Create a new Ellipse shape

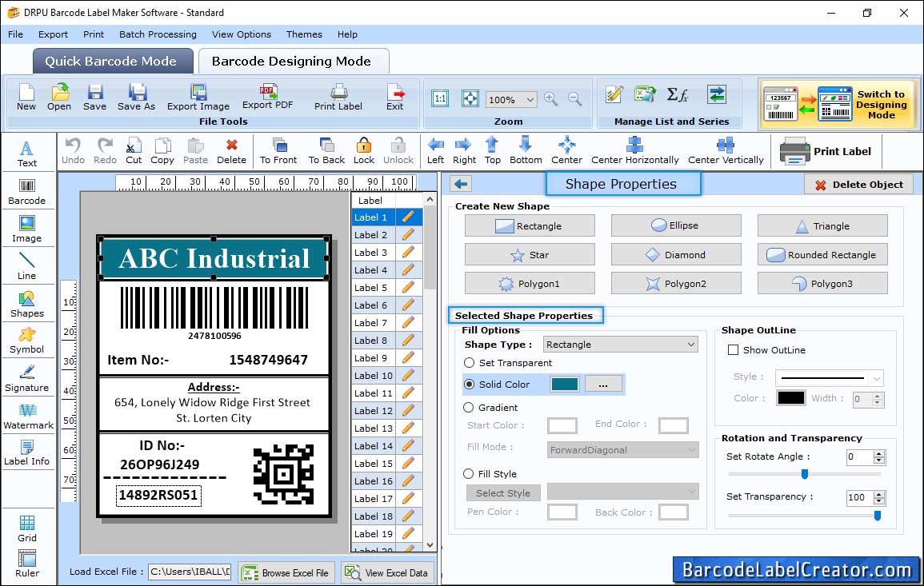(x=676, y=225)
